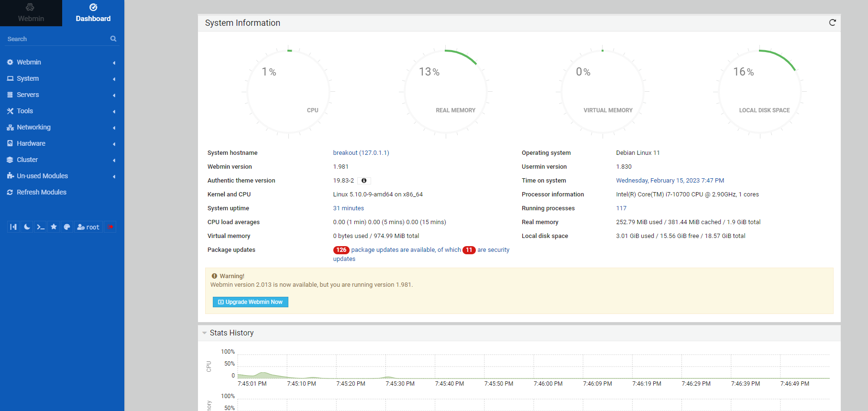Click the 126 package updates badge
This screenshot has height=411, width=868.
pyautogui.click(x=341, y=250)
